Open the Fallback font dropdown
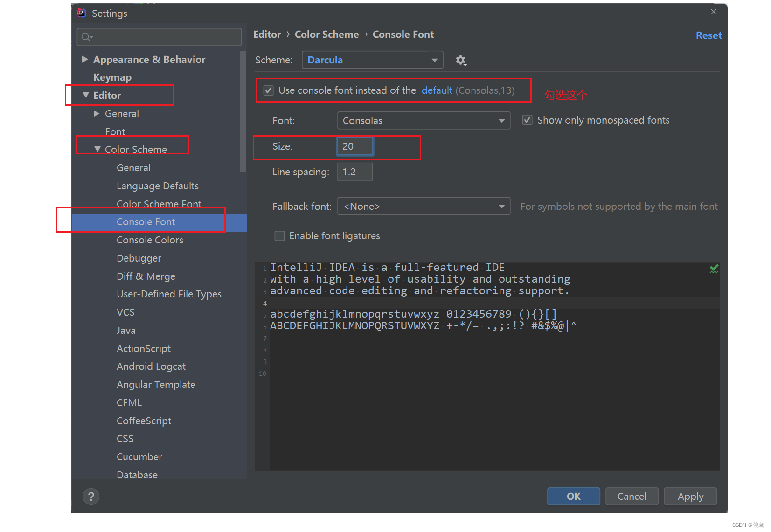The image size is (771, 532). click(424, 207)
